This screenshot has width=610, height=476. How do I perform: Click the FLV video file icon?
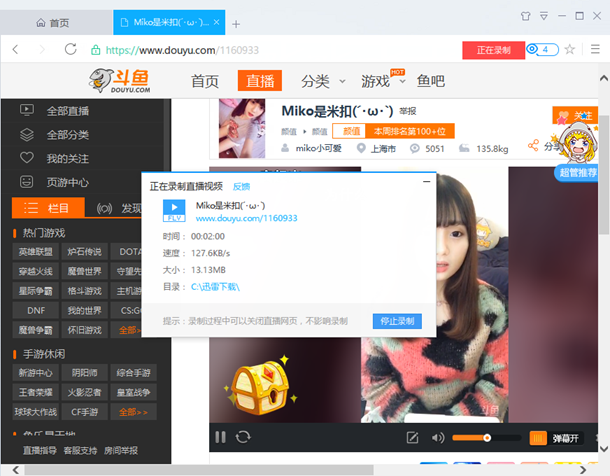pos(174,210)
